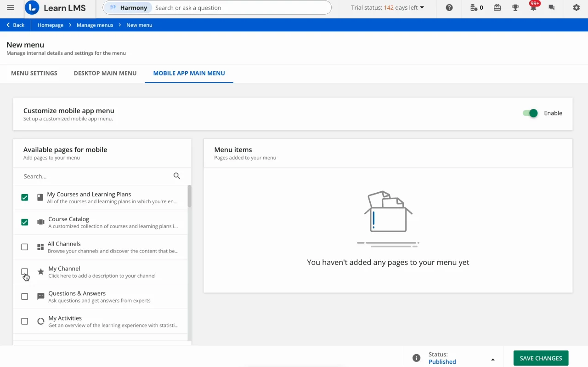
Task: Open the help question mark icon
Action: (x=449, y=8)
